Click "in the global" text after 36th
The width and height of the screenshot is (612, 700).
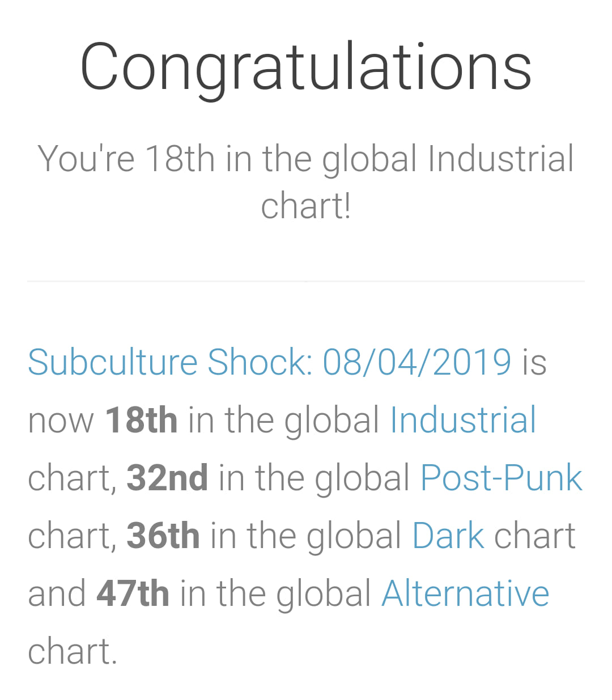tap(306, 536)
